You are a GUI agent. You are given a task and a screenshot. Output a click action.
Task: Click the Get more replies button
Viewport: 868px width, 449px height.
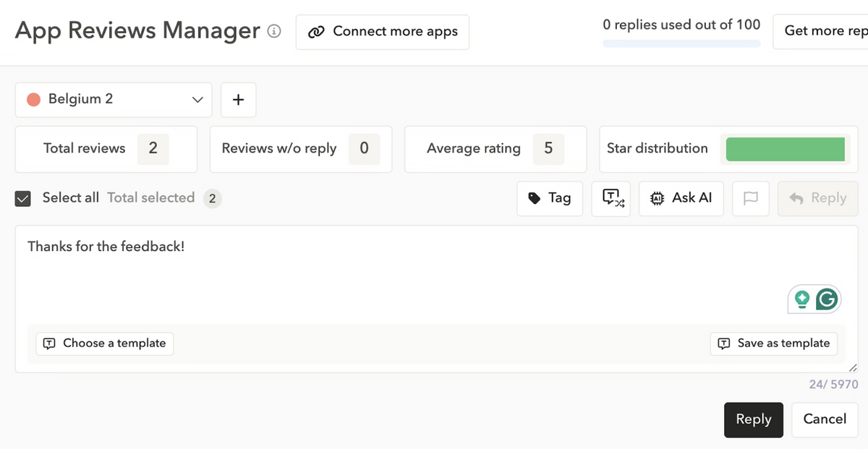[820, 31]
